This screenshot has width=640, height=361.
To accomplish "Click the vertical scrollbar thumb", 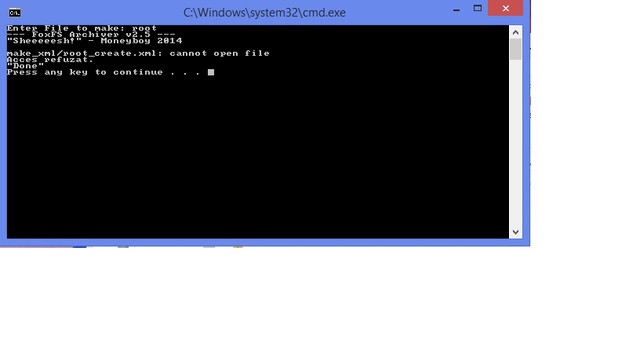I will coord(515,49).
